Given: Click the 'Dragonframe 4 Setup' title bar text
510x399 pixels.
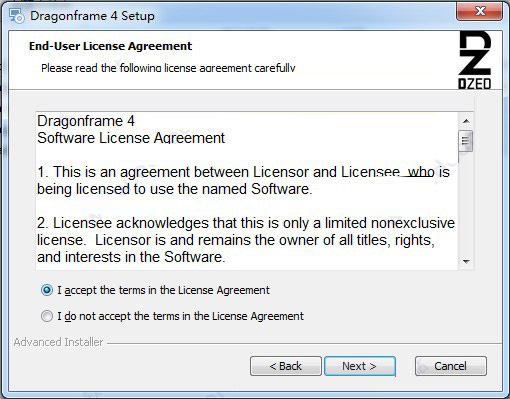Looking at the screenshot, I should pos(92,16).
